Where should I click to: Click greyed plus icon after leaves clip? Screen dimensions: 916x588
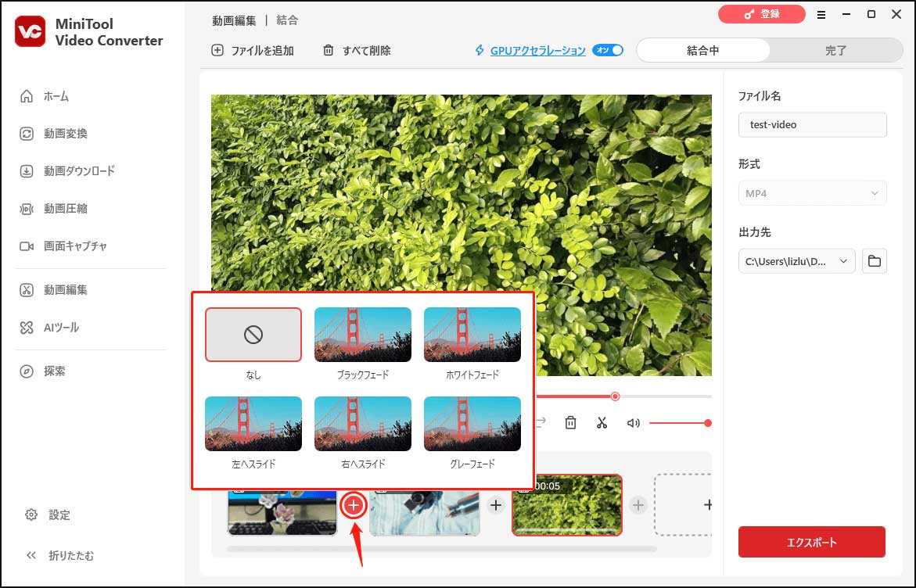click(x=638, y=505)
